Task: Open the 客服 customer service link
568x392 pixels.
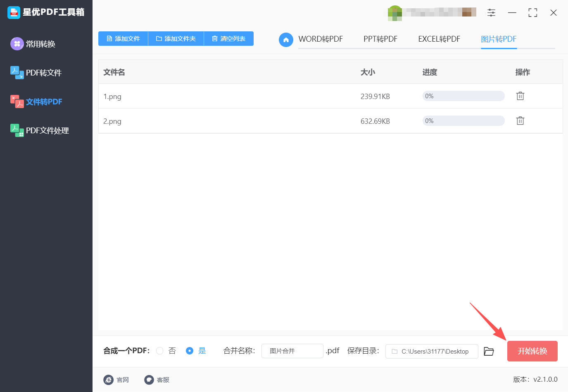Action: point(157,380)
